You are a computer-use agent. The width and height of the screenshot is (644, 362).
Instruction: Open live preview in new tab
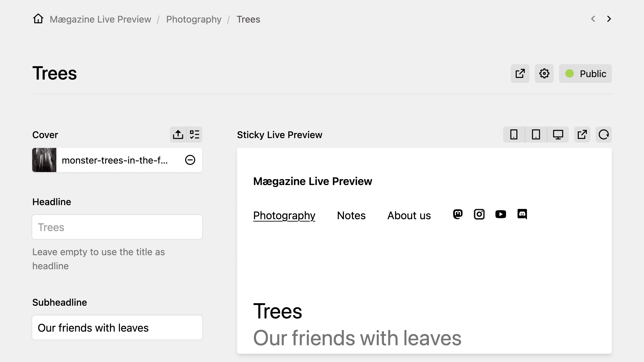(x=582, y=134)
